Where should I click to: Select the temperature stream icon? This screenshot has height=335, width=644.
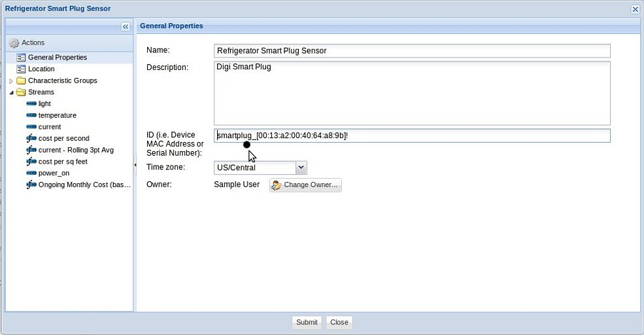coord(31,116)
